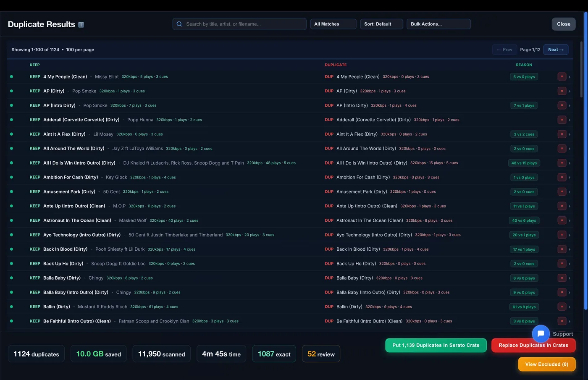Click the '20 vs 1 plays' reason badge
The image size is (588, 380).
(x=524, y=235)
